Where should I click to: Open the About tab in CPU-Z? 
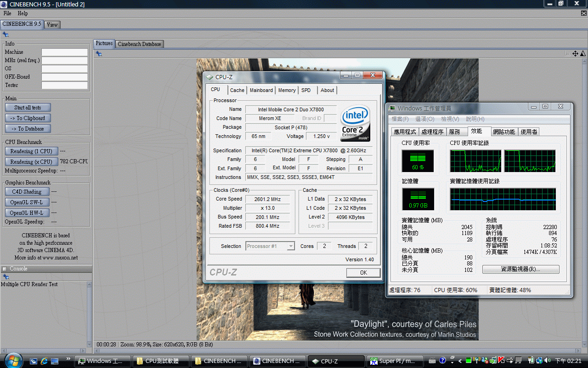click(328, 90)
